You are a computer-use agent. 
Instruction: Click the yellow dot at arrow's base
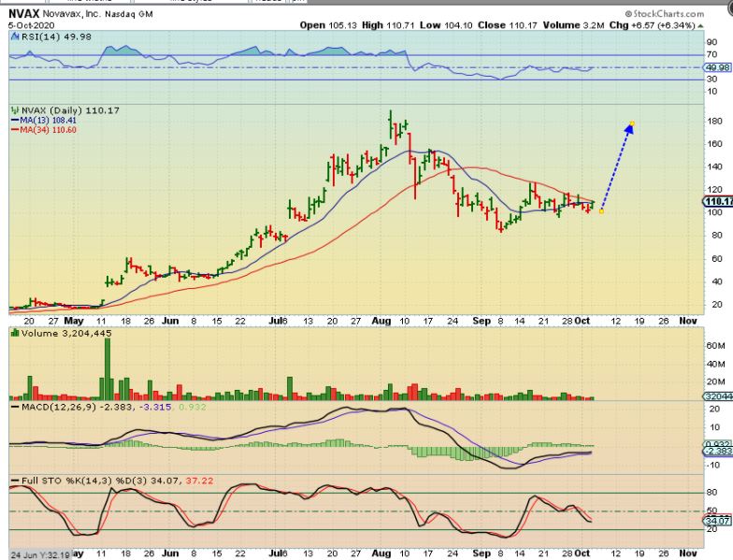click(601, 210)
